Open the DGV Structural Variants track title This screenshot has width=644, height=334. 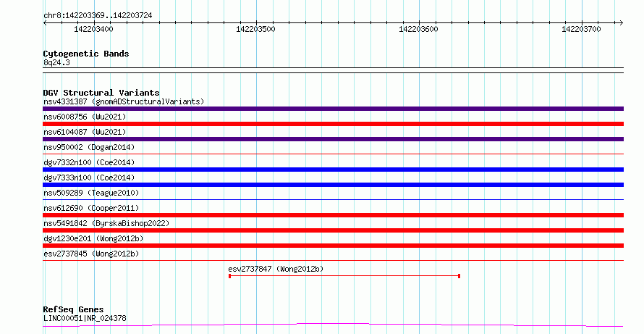(101, 93)
